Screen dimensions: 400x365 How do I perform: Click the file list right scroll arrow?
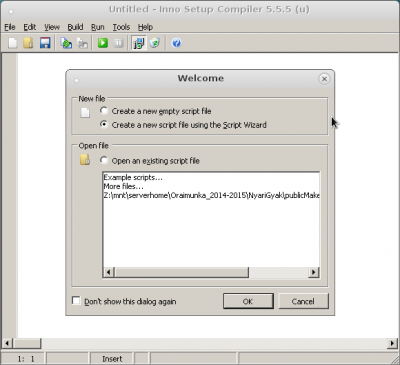click(x=313, y=272)
